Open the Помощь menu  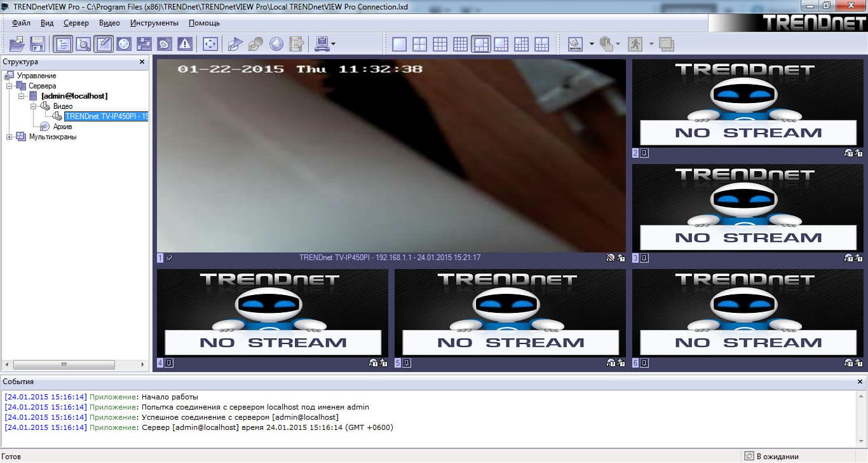(204, 23)
